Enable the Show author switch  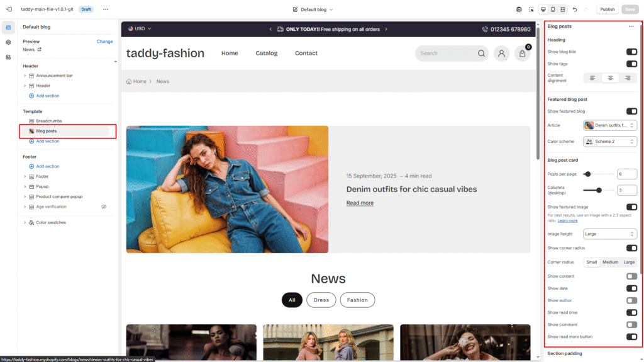tap(631, 300)
